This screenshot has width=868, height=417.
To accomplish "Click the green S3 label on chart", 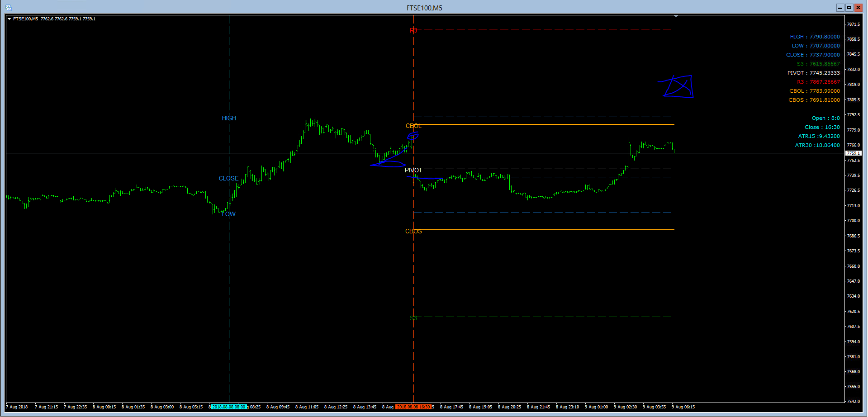I will click(413, 318).
